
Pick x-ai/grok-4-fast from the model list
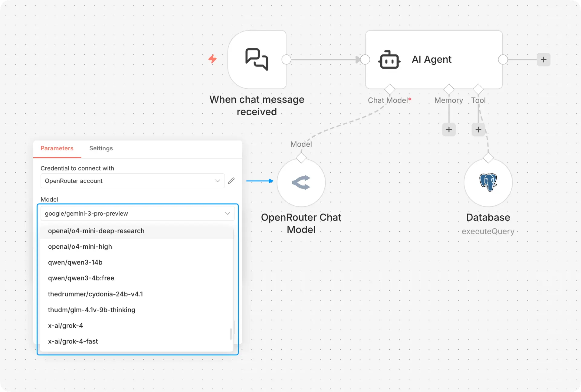point(73,341)
